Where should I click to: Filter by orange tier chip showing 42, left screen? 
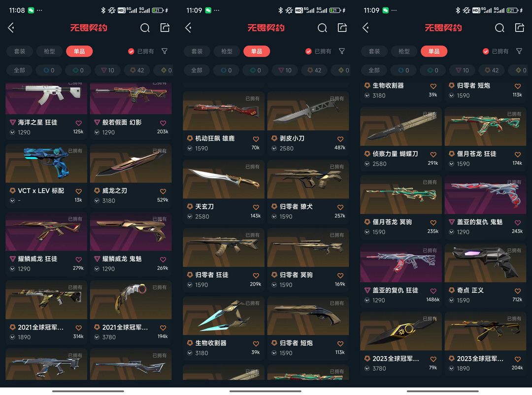(x=137, y=71)
